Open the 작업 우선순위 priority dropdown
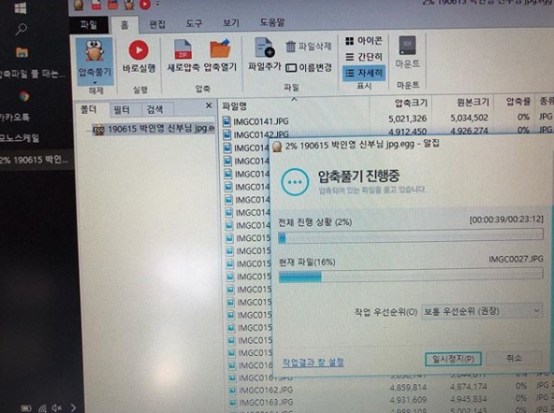 click(x=482, y=311)
